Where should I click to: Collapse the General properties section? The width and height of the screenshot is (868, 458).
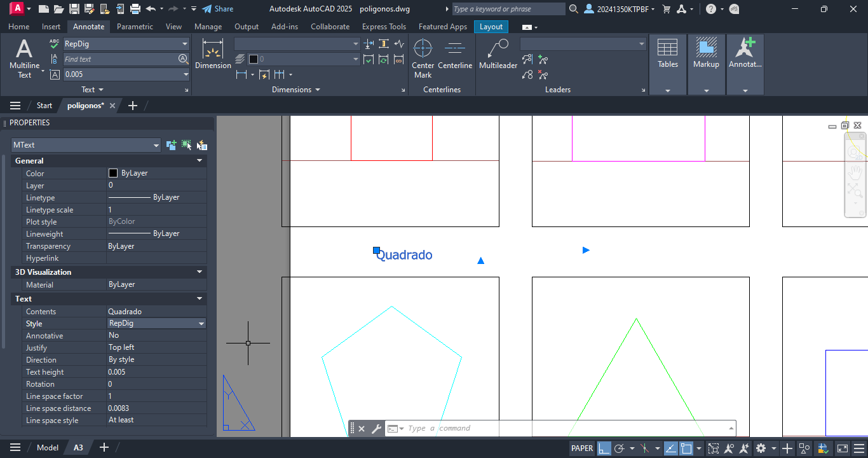tap(200, 161)
